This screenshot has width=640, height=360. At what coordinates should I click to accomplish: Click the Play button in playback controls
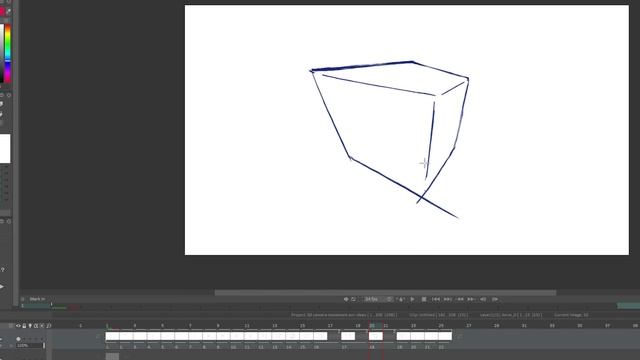click(x=412, y=299)
